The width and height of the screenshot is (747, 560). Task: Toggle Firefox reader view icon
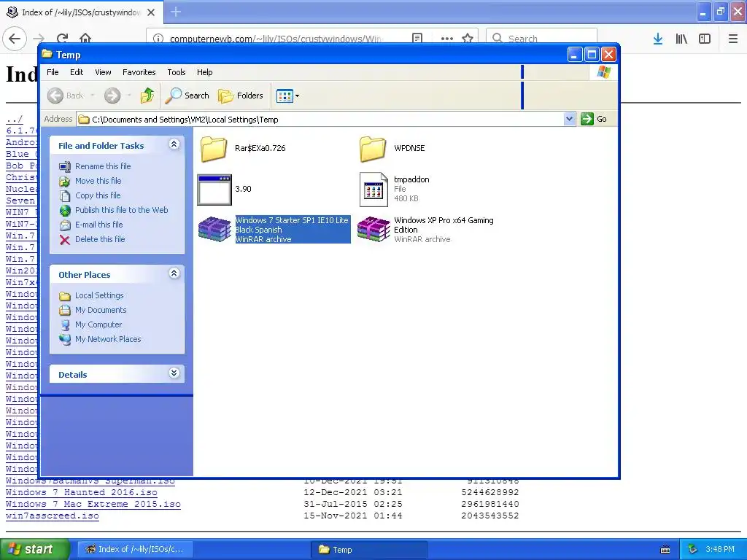tap(417, 39)
